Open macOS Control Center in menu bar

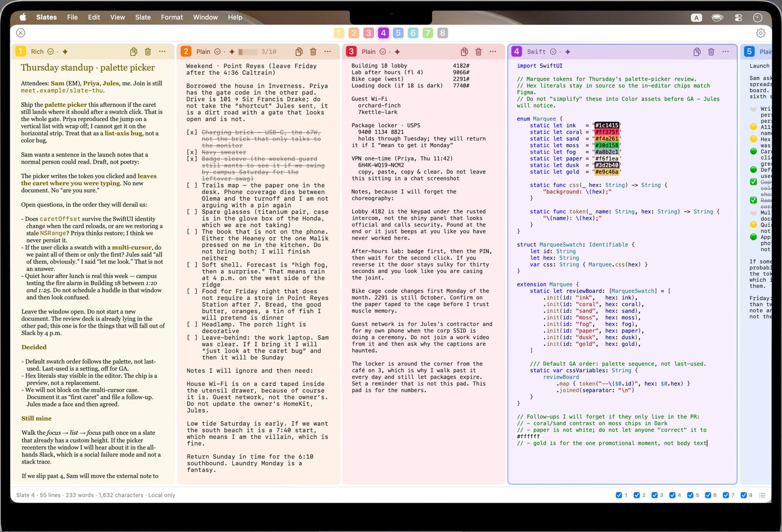click(738, 18)
